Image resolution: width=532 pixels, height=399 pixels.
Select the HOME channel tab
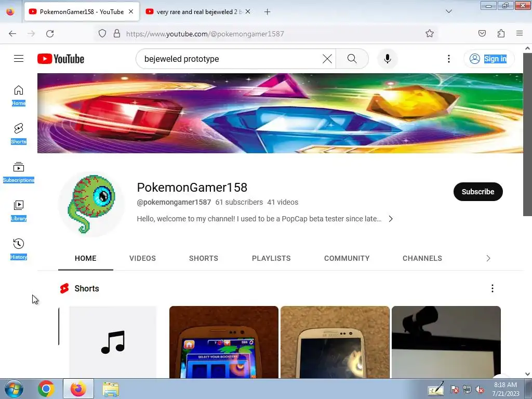pos(86,258)
